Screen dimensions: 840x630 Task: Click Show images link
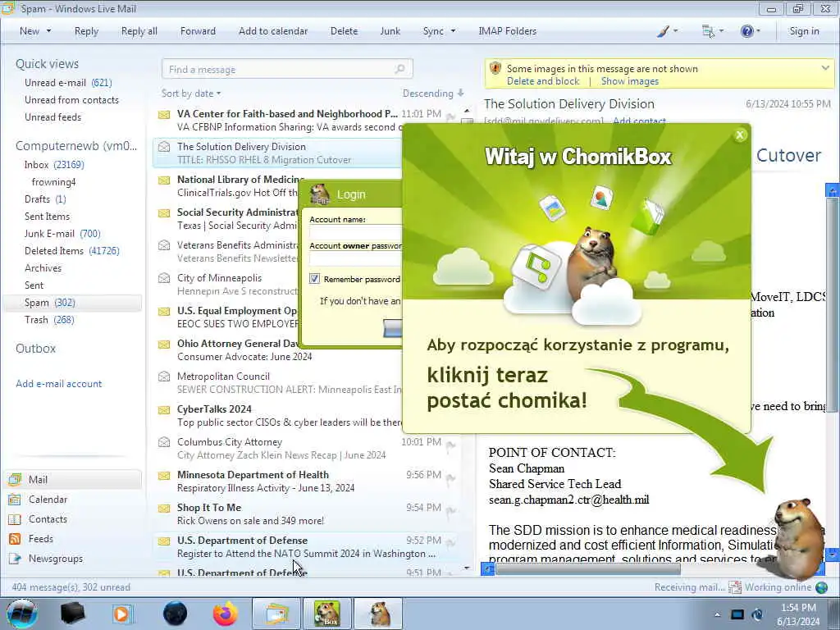click(630, 81)
